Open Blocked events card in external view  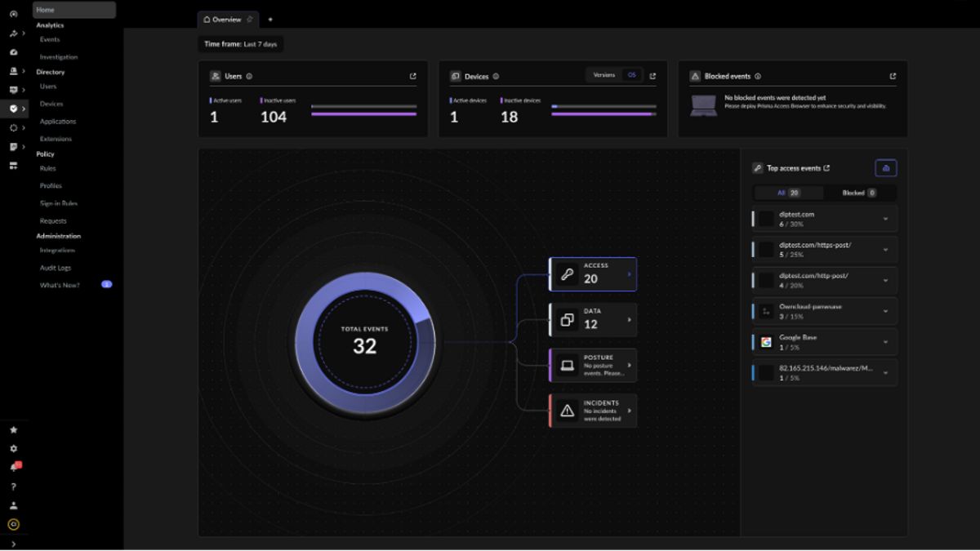click(893, 76)
